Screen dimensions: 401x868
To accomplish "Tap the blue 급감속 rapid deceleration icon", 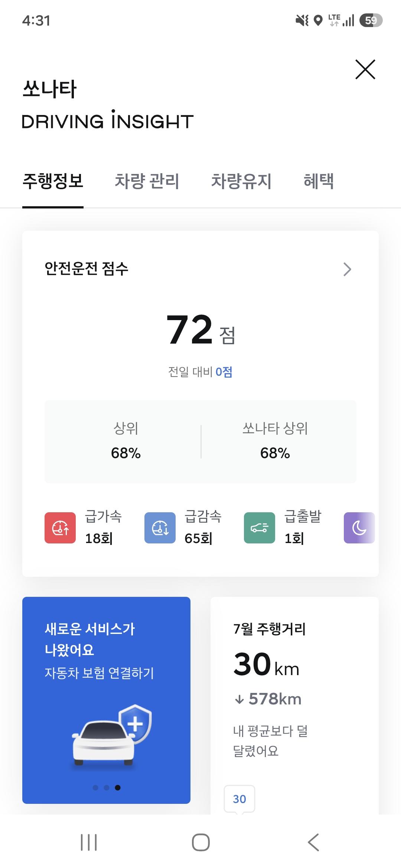I will [x=160, y=528].
